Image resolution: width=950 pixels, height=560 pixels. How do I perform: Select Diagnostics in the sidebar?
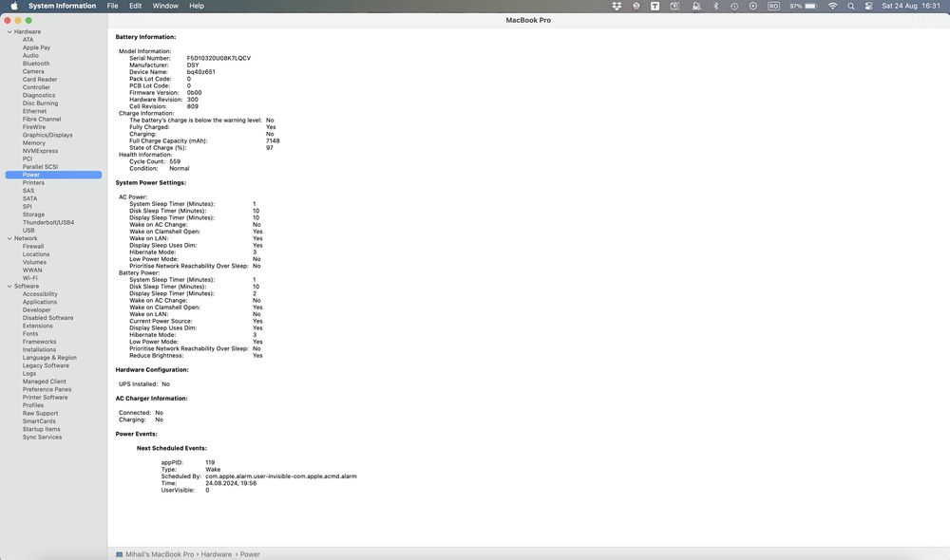coord(39,95)
